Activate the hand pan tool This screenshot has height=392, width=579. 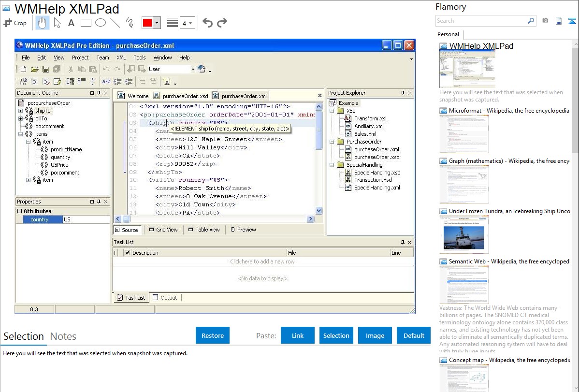[42, 23]
